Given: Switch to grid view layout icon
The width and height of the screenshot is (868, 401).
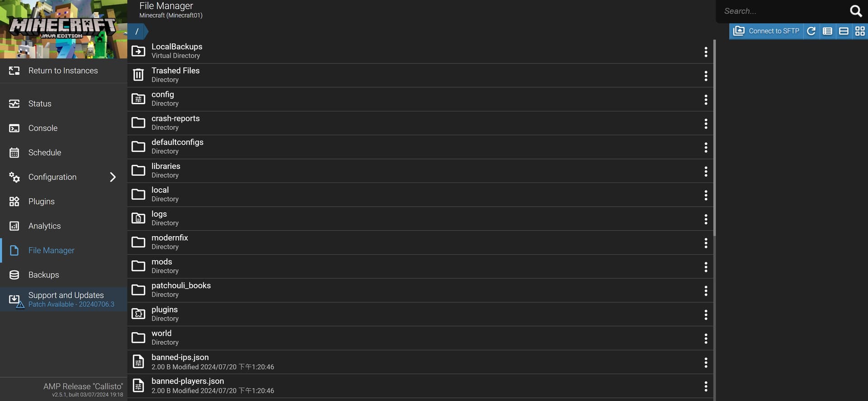Looking at the screenshot, I should [x=860, y=31].
